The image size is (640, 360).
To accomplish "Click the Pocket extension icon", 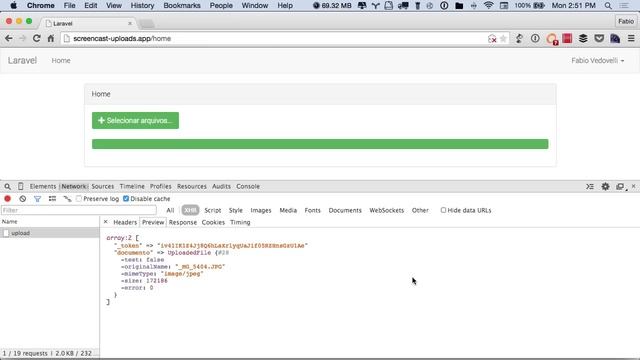I will [x=599, y=38].
